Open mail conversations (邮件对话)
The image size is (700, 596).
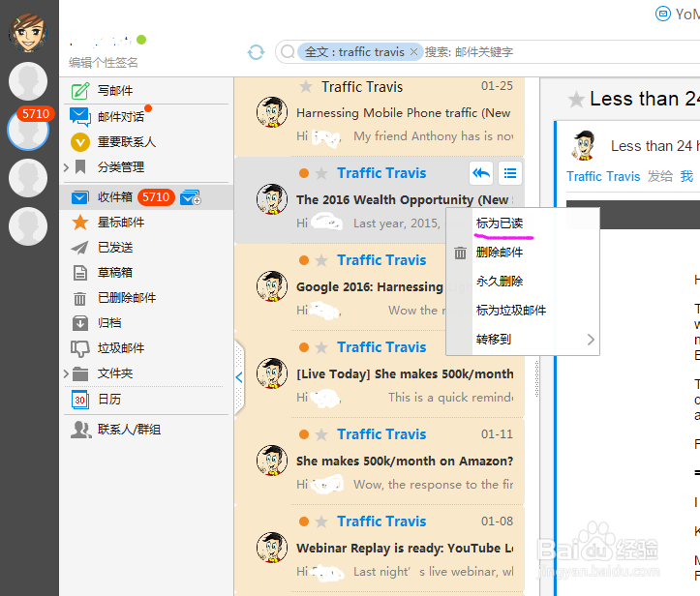[x=120, y=116]
